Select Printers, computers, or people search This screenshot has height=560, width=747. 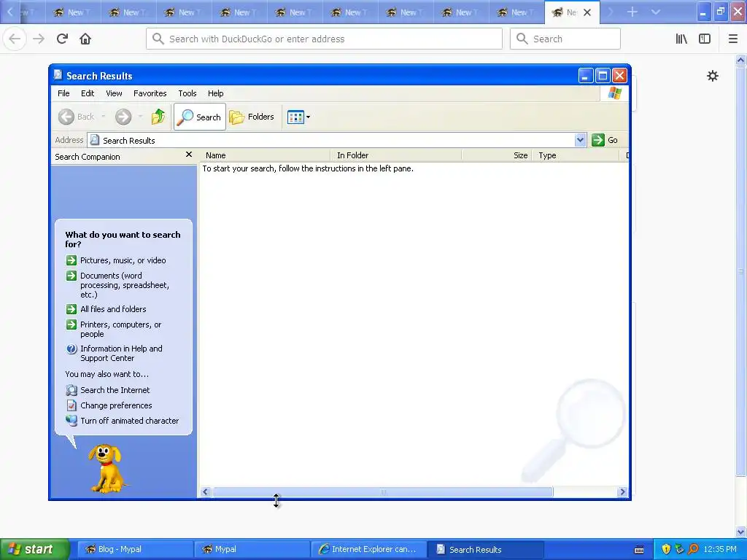114,329
